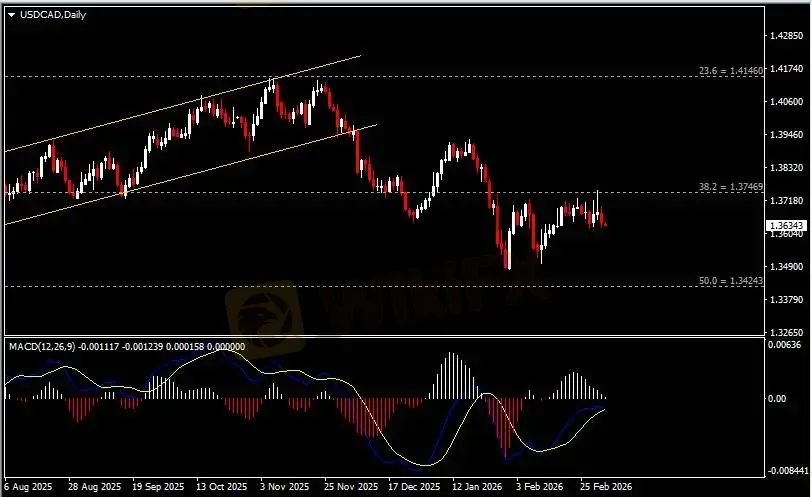
Task: Click the 25 Feb 2026 date label
Action: (x=605, y=486)
